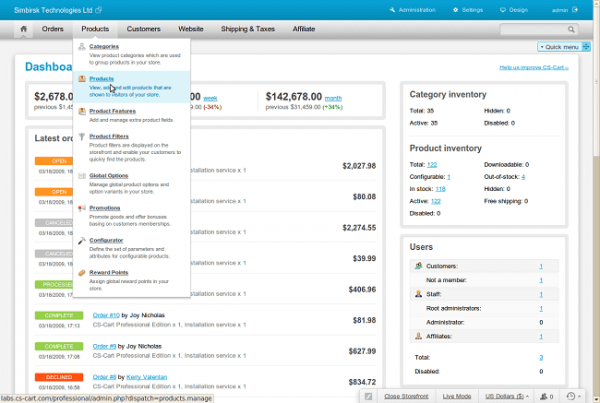Open out-of-stock products count link
Viewport: 600px width, 403px height.
point(523,177)
